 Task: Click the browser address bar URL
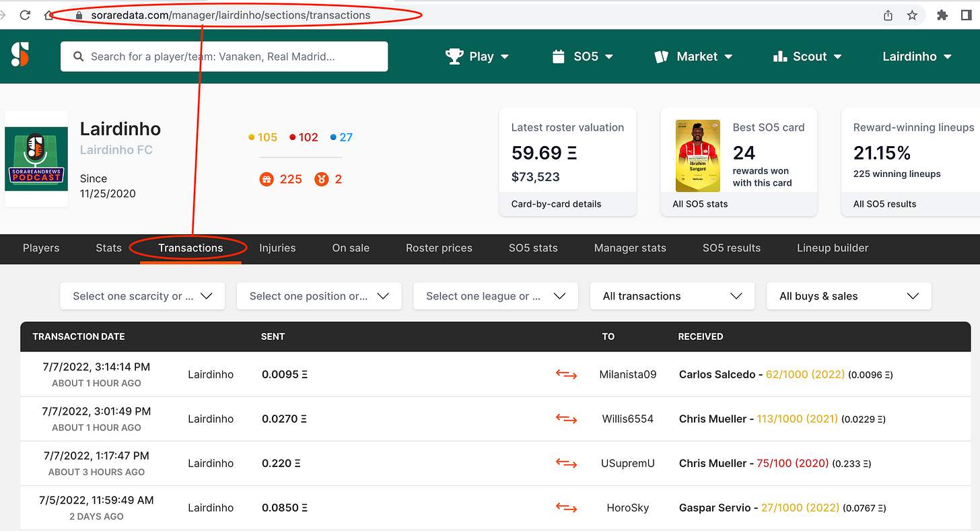(231, 15)
